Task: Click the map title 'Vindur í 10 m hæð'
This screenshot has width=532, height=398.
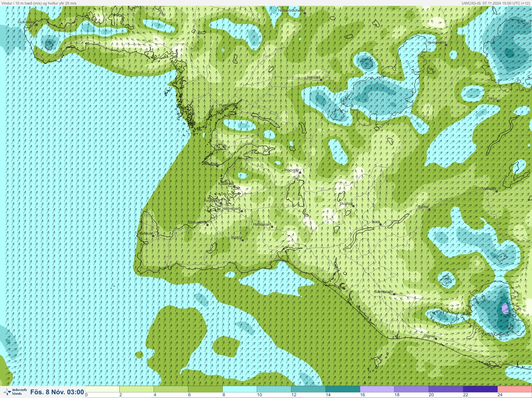Action: point(16,3)
